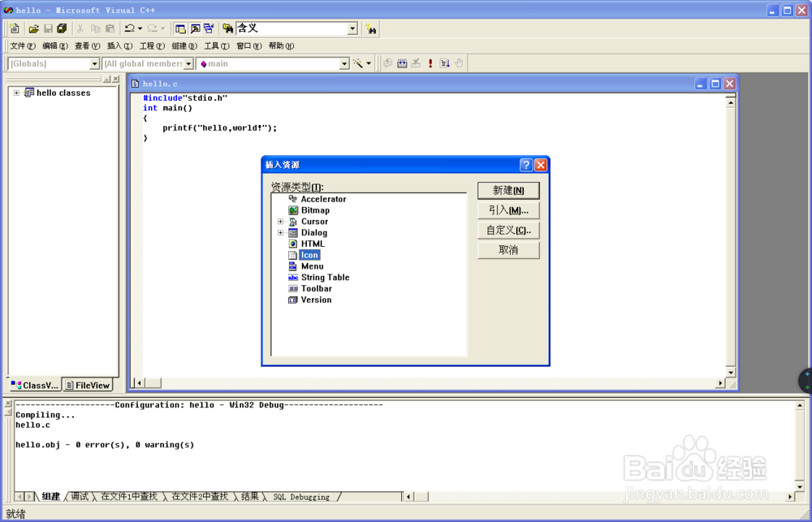The image size is (812, 522).
Task: Click the 引入(M)... button
Action: point(508,210)
